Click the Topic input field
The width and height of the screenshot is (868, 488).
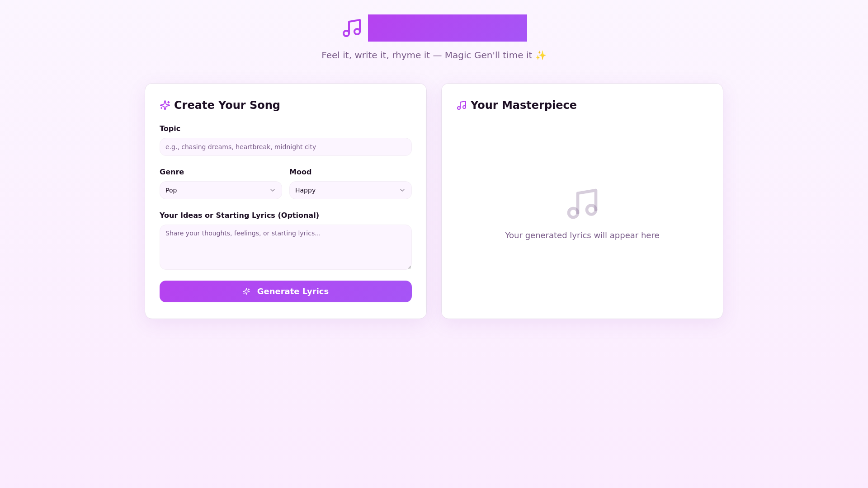tap(285, 147)
